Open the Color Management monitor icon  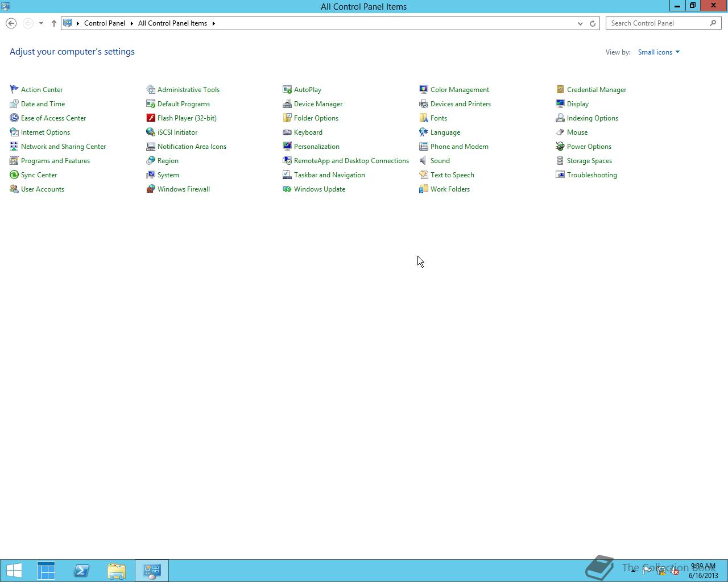pos(424,89)
